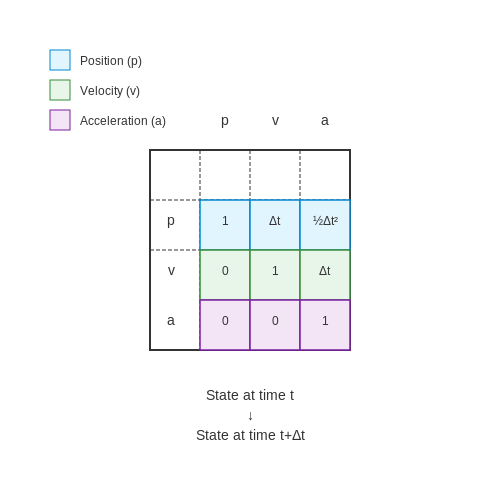Click the blue Position legend swatch
Image resolution: width=500 pixels, height=500 pixels.
60,60
